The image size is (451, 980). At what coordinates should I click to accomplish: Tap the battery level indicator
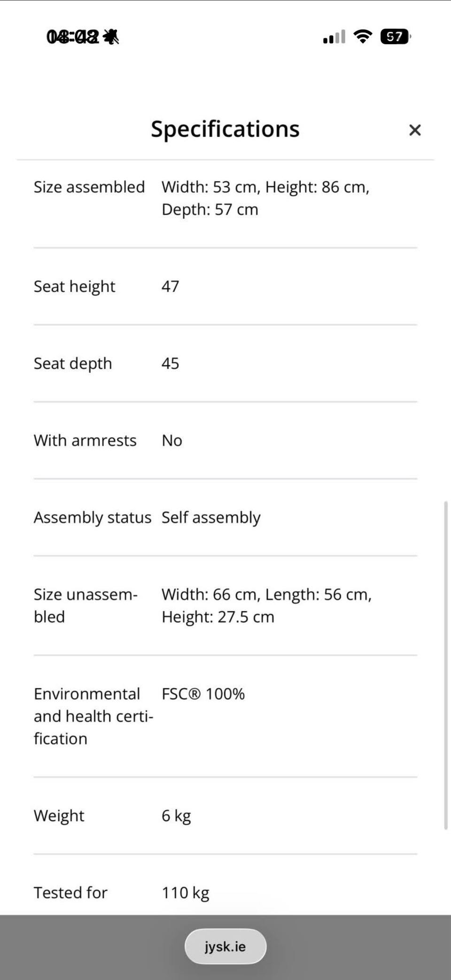(396, 36)
